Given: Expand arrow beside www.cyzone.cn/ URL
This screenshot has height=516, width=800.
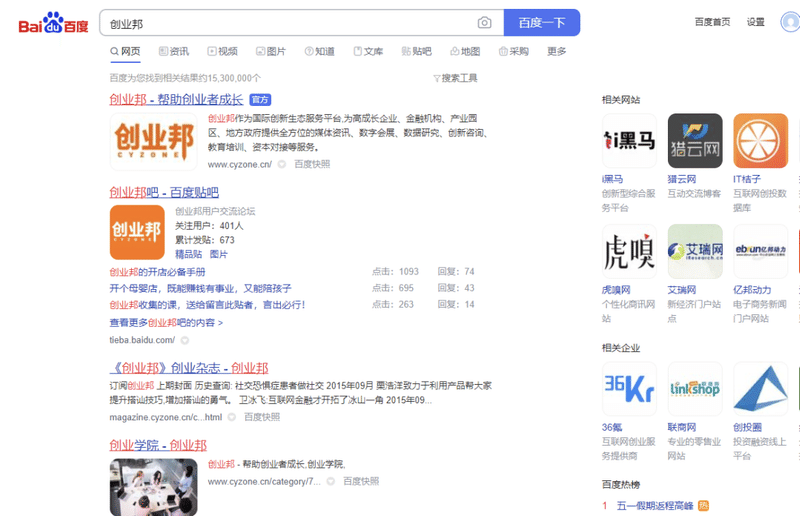Looking at the screenshot, I should [x=282, y=164].
